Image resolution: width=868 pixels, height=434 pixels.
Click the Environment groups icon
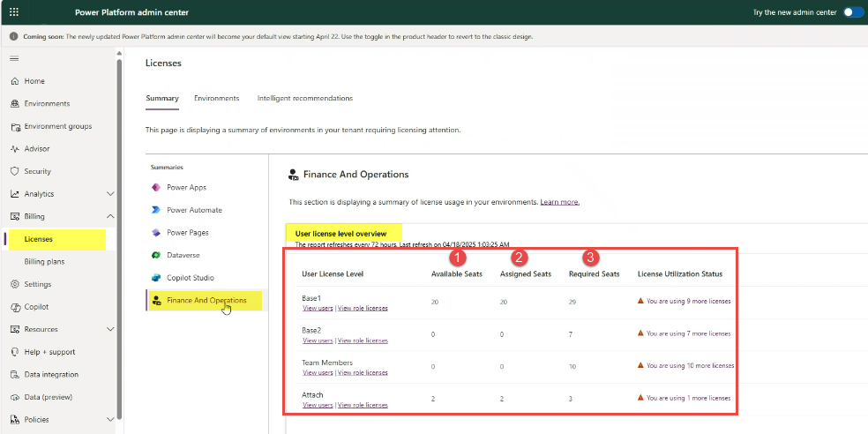15,126
